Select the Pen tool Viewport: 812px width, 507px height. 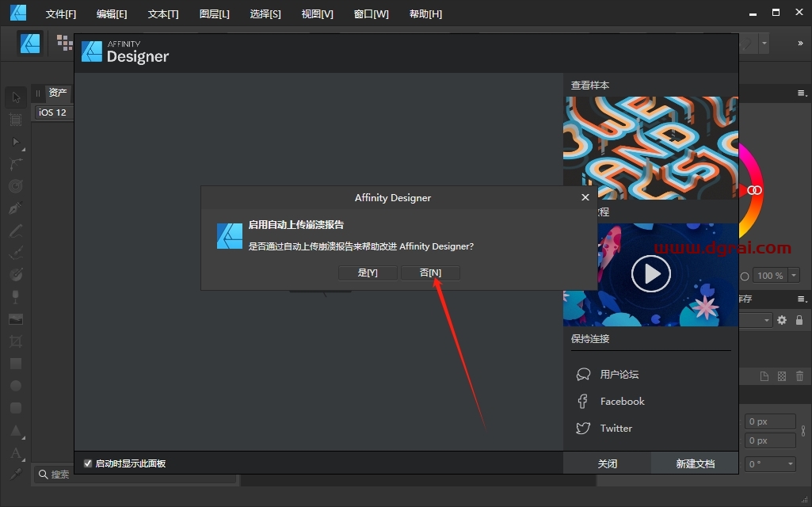point(16,208)
